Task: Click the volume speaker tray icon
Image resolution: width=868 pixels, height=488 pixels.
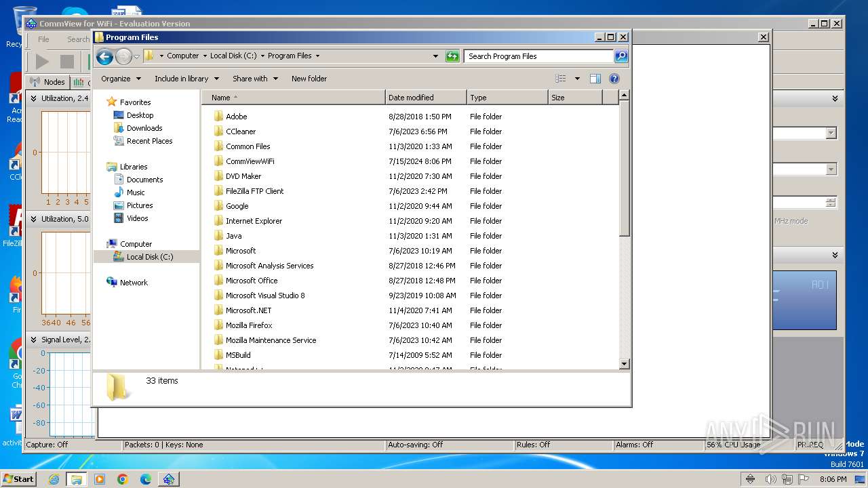Action: 770,479
